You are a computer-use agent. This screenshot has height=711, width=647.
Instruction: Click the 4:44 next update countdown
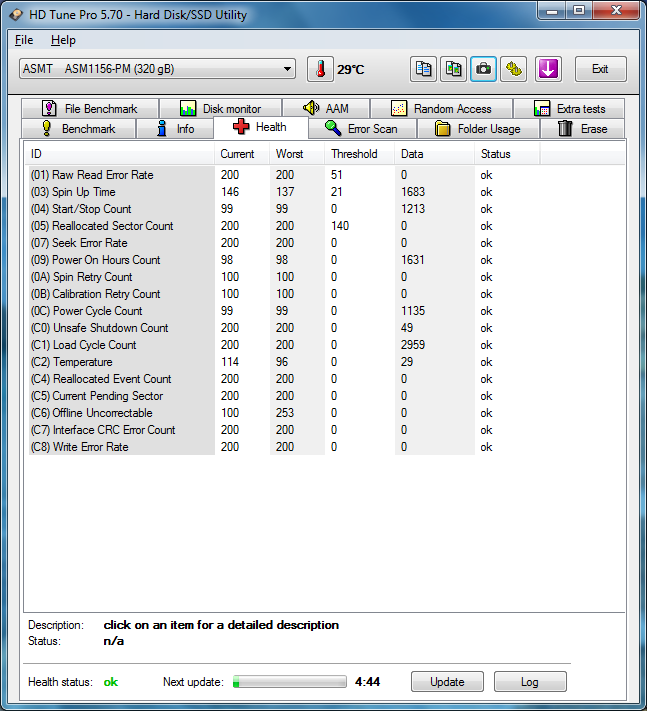tap(368, 682)
